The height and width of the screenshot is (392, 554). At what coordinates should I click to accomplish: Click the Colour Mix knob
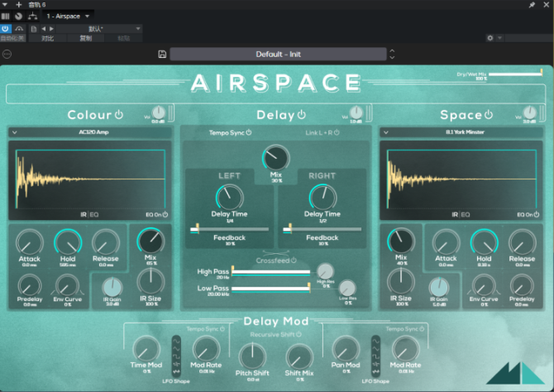tap(150, 241)
